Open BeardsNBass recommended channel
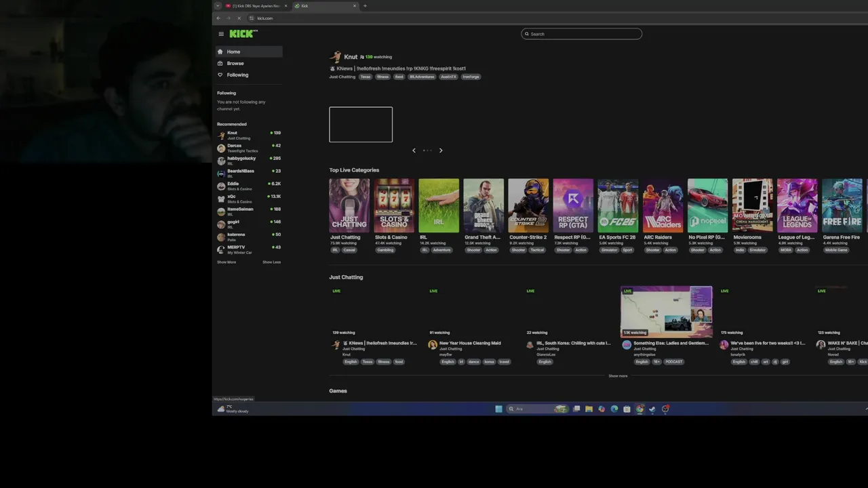 click(x=248, y=174)
